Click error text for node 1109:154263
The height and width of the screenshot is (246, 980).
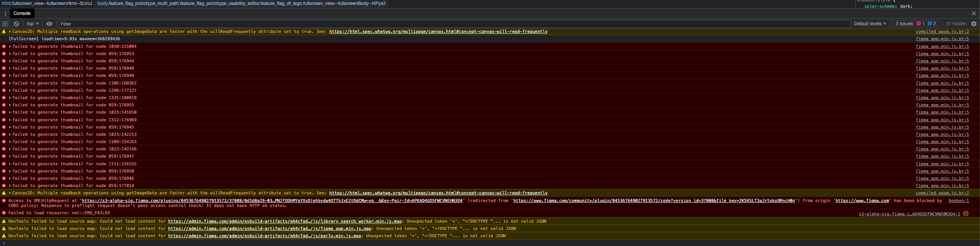(x=74, y=142)
